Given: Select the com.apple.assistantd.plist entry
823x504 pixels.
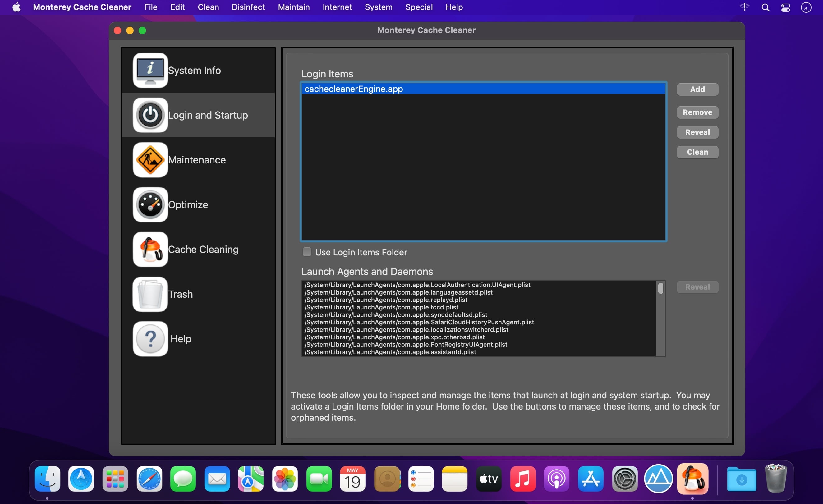Looking at the screenshot, I should coord(479,352).
